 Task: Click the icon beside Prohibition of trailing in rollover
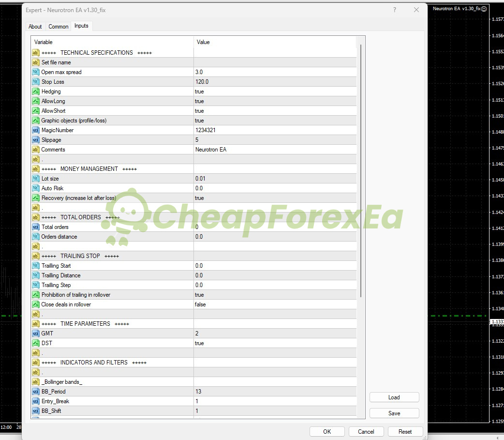click(36, 295)
